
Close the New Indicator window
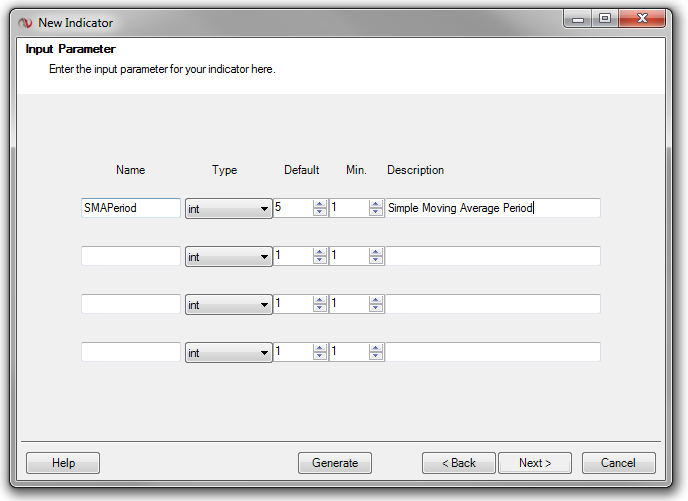click(x=642, y=18)
